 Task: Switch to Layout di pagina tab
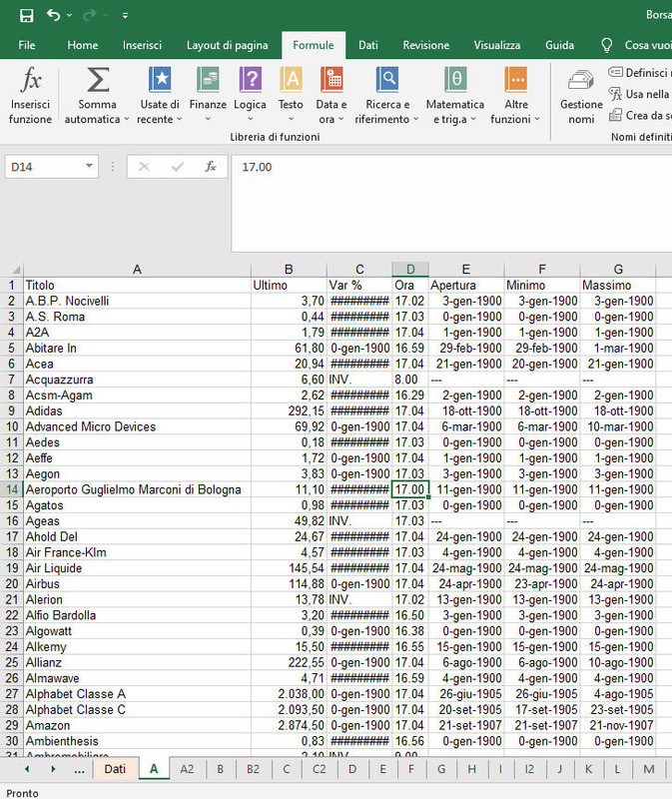[x=228, y=45]
